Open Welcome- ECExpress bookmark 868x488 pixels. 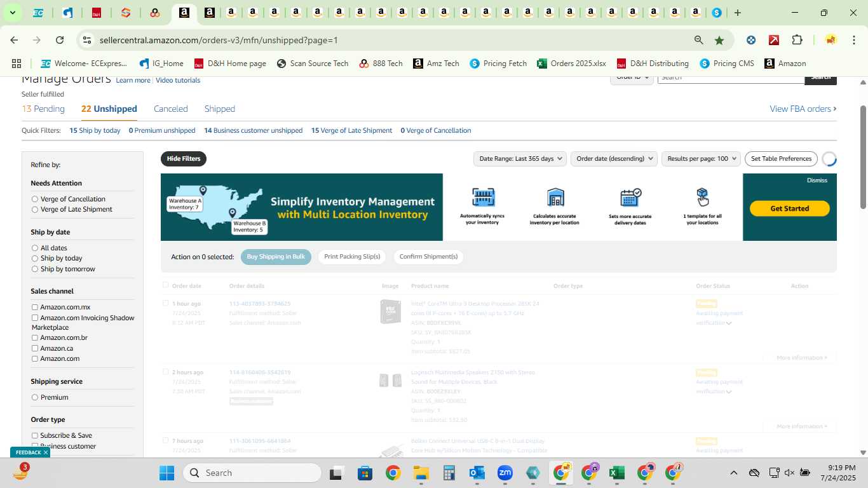84,64
